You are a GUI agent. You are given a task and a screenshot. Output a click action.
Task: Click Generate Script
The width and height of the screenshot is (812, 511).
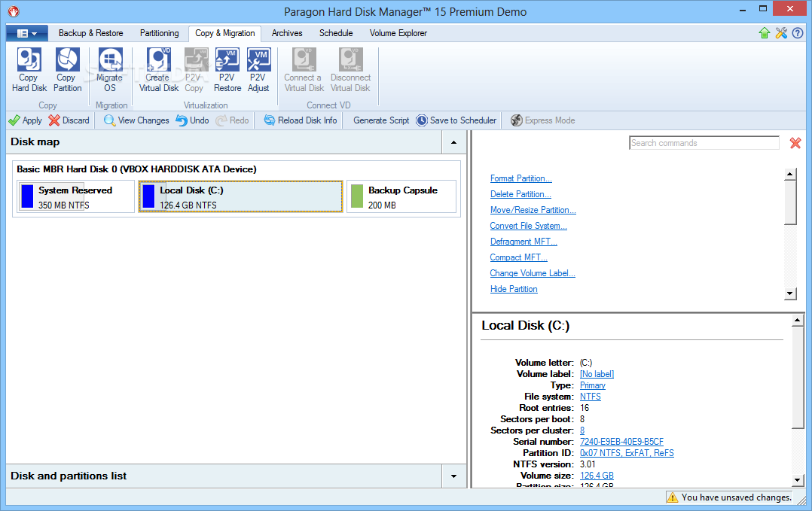(381, 120)
